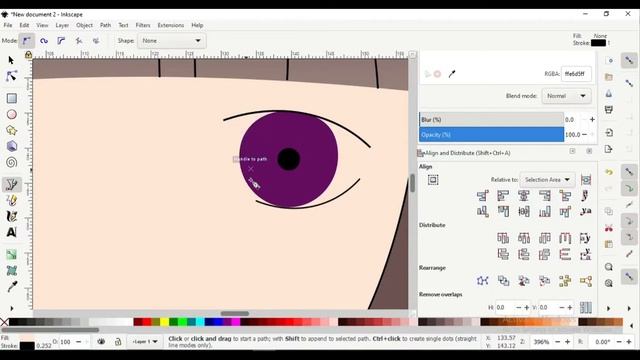Viewport: 640px width, 360px height.
Task: Close the Align and Distribute panel
Action: 589,151
